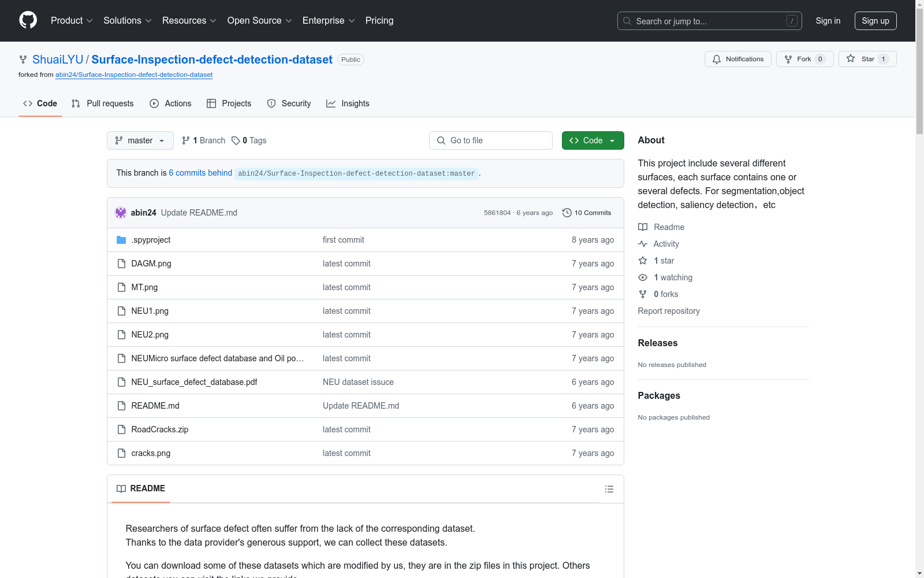This screenshot has height=578, width=924.
Task: Open the Security tab
Action: click(x=289, y=103)
